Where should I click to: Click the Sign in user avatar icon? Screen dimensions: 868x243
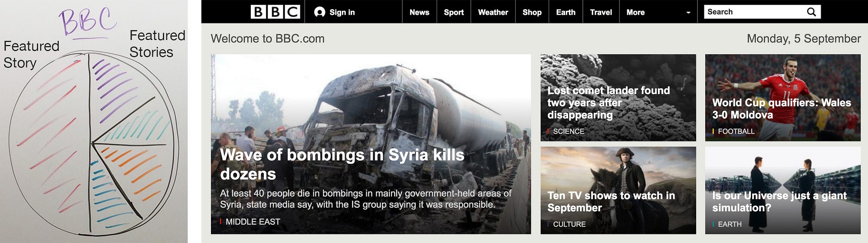[x=320, y=12]
